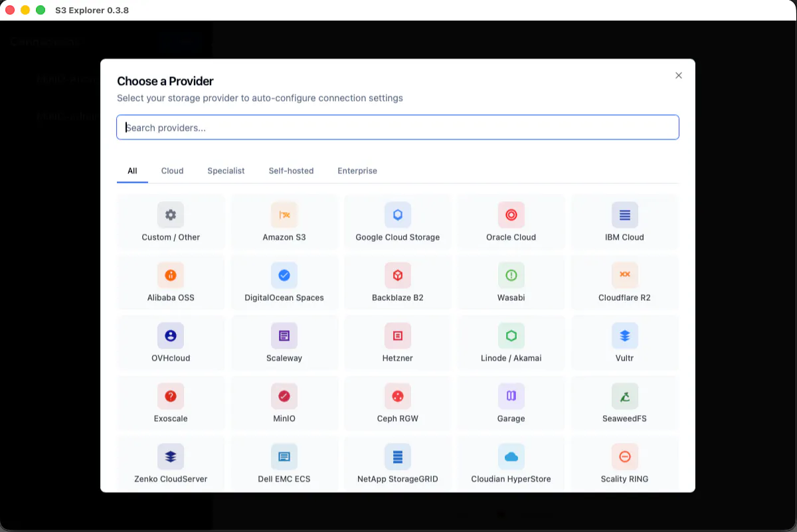Click the NetApp StorageGRID label
This screenshot has width=797, height=532.
tap(398, 479)
